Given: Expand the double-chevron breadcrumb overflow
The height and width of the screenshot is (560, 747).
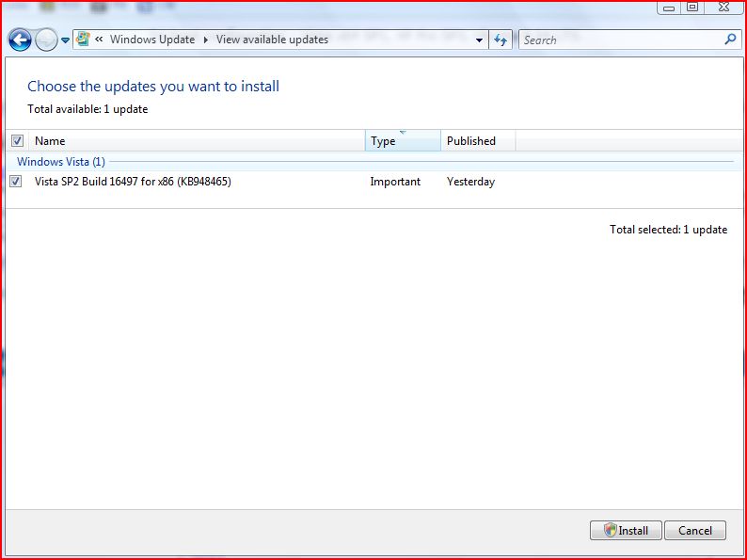Looking at the screenshot, I should point(99,40).
